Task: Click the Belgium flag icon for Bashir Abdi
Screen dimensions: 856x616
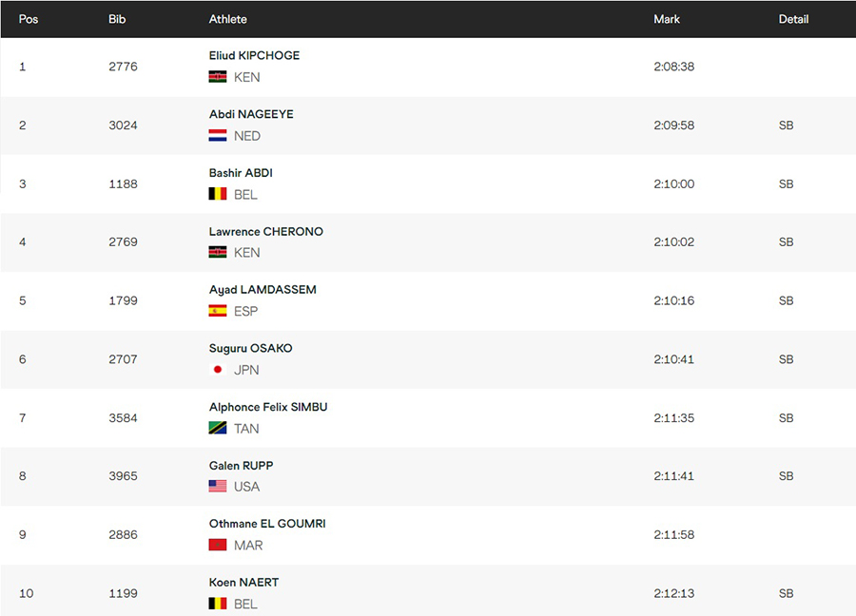Action: [217, 194]
